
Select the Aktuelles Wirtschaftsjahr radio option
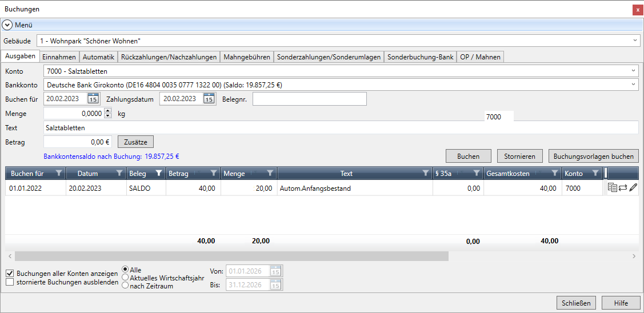point(126,278)
